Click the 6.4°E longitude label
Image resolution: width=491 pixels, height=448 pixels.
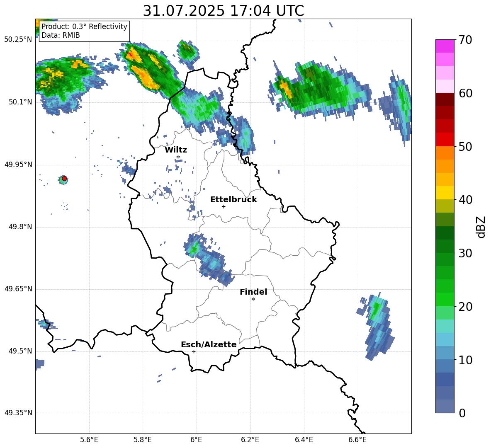pos(304,440)
